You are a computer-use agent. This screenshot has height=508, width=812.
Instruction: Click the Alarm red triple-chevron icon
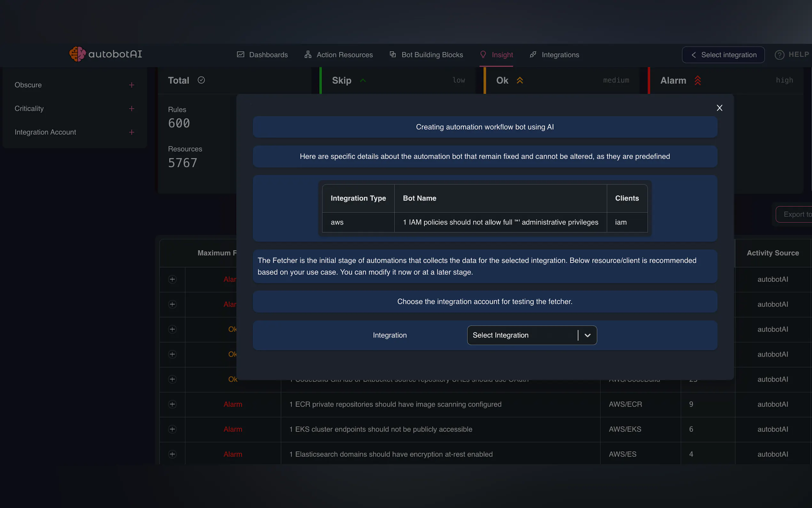point(698,81)
